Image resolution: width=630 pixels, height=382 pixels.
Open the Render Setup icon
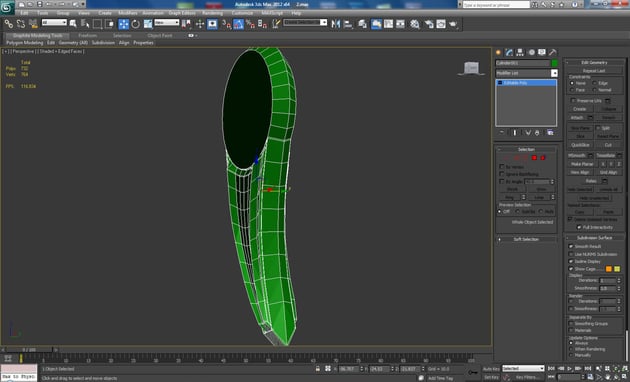(x=429, y=24)
